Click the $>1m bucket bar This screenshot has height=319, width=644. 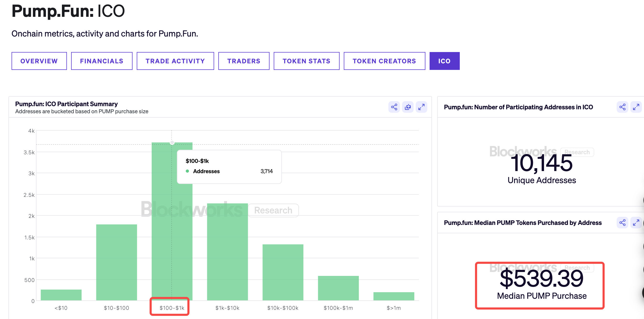[x=394, y=296]
